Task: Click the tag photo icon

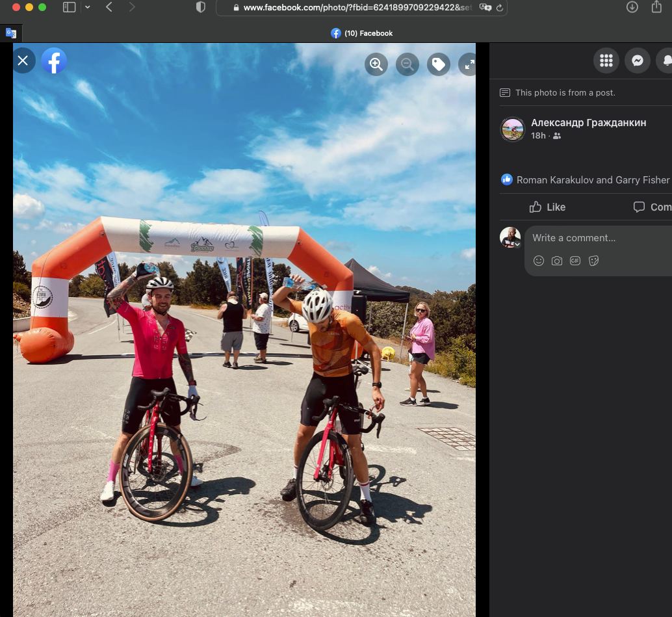Action: pos(439,64)
